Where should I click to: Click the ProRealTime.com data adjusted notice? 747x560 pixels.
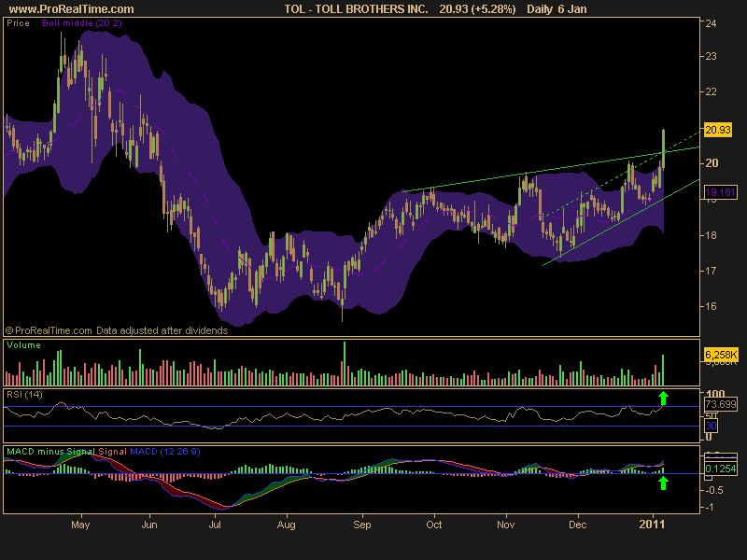point(117,330)
